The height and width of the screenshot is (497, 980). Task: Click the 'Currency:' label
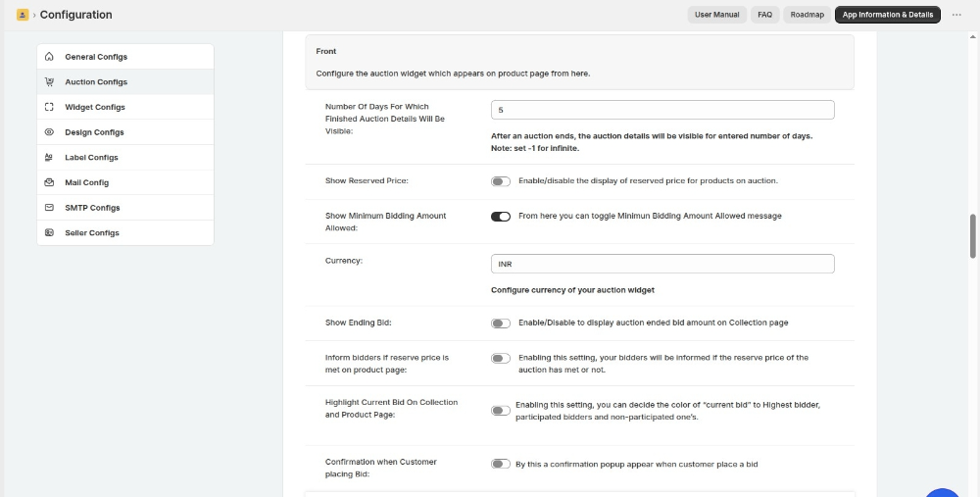[344, 261]
